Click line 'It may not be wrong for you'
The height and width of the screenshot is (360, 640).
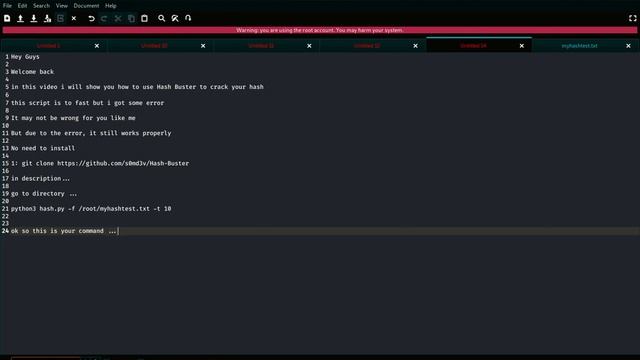coord(73,118)
